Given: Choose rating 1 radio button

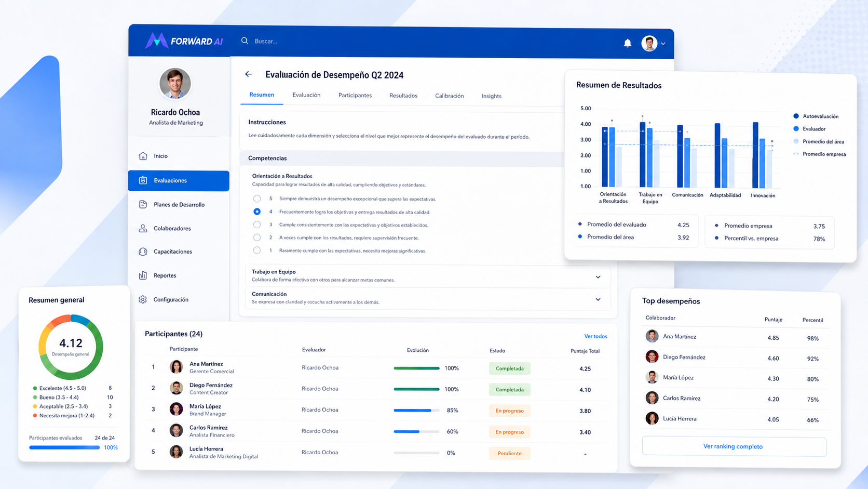Looking at the screenshot, I should (x=257, y=250).
